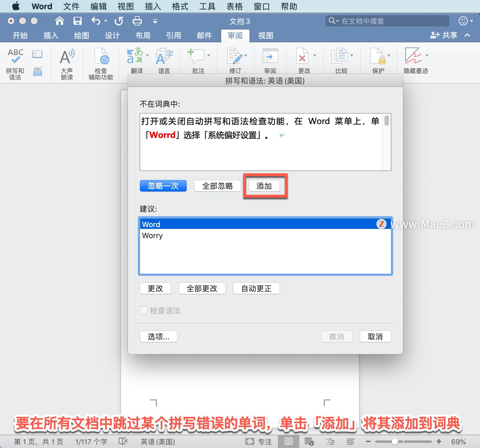The width and height of the screenshot is (480, 448).
Task: Switch to the 邮件 (Mailings) ribbon tab
Action: pyautogui.click(x=204, y=35)
